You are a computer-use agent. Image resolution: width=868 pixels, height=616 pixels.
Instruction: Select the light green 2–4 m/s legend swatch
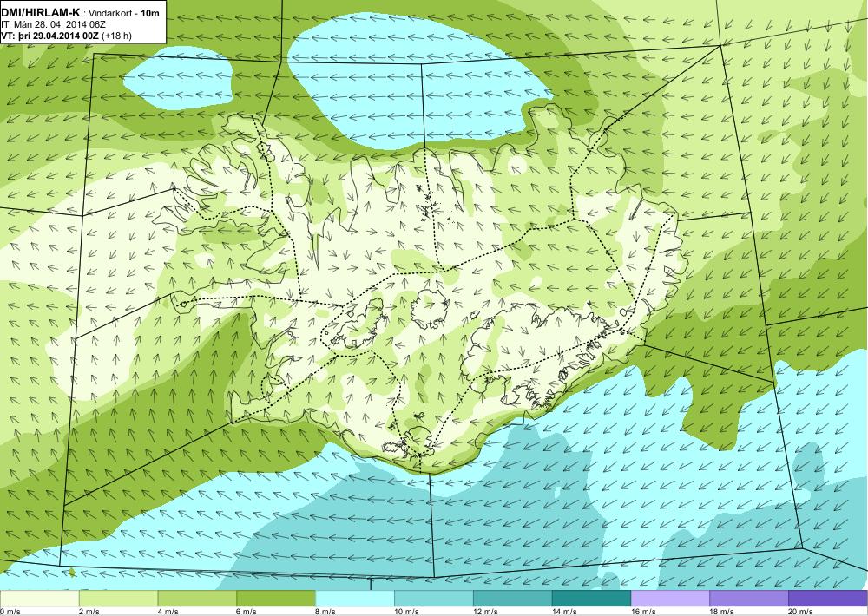coord(118,599)
